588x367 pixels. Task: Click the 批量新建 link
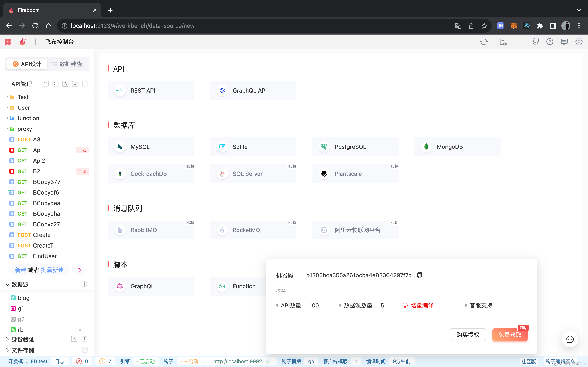pos(53,270)
